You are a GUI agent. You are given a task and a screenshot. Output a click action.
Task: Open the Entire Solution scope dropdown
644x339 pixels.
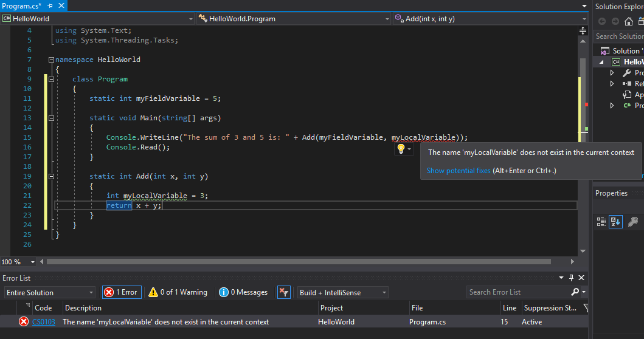pyautogui.click(x=49, y=293)
